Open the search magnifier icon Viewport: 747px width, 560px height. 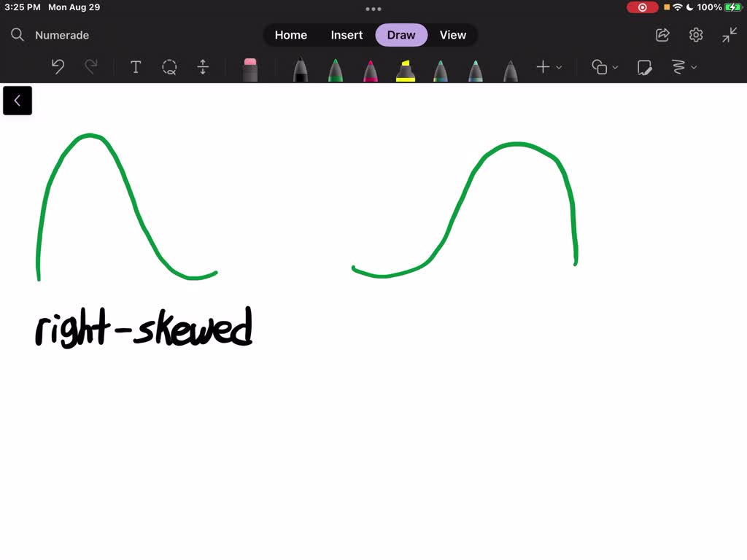(18, 35)
